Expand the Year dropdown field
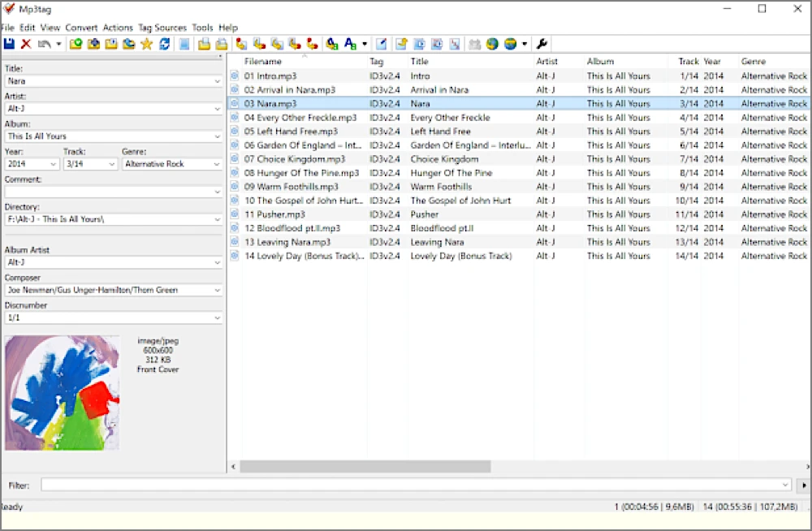The image size is (812, 531). tap(53, 164)
